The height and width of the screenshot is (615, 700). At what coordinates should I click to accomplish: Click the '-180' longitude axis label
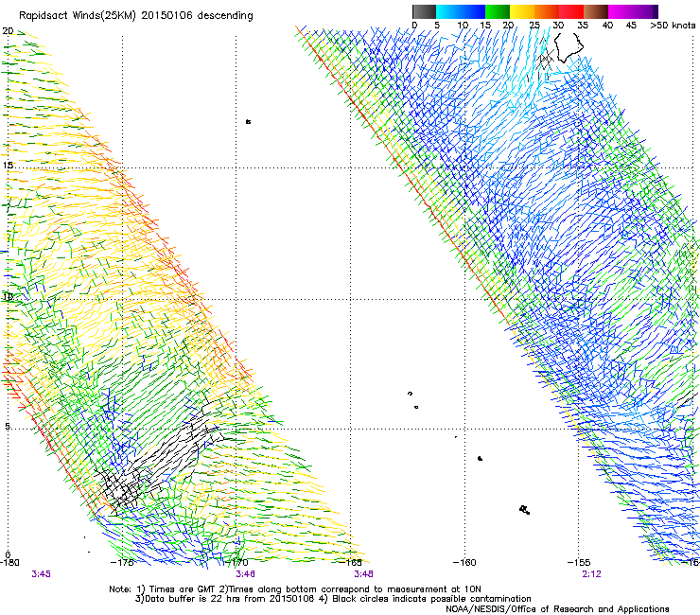(x=9, y=562)
